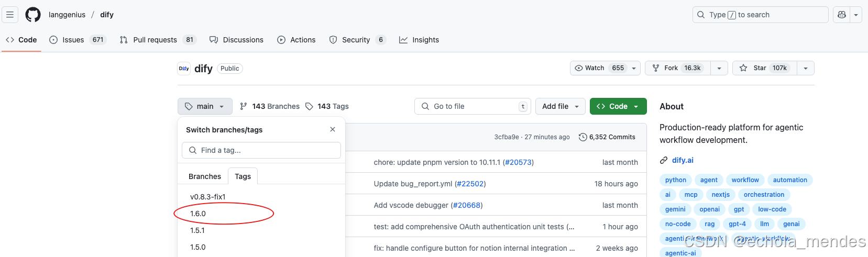
Task: Open the Copilot icon button
Action: point(842,15)
